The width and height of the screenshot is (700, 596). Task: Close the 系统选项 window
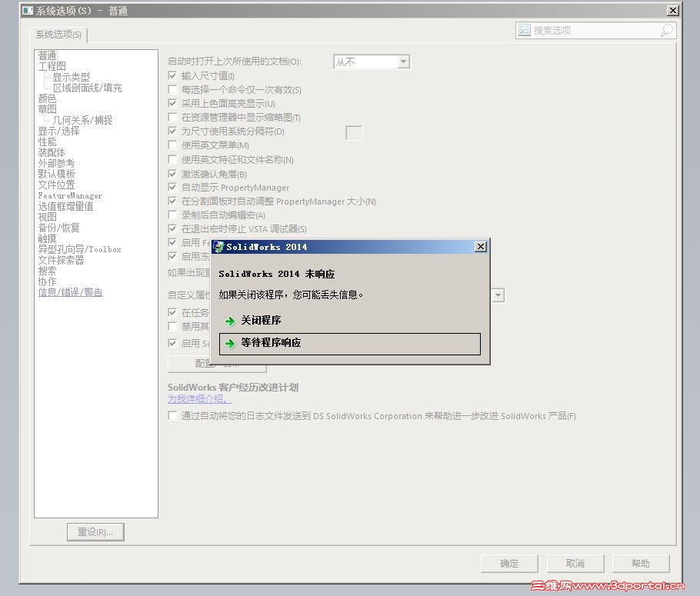(x=673, y=10)
